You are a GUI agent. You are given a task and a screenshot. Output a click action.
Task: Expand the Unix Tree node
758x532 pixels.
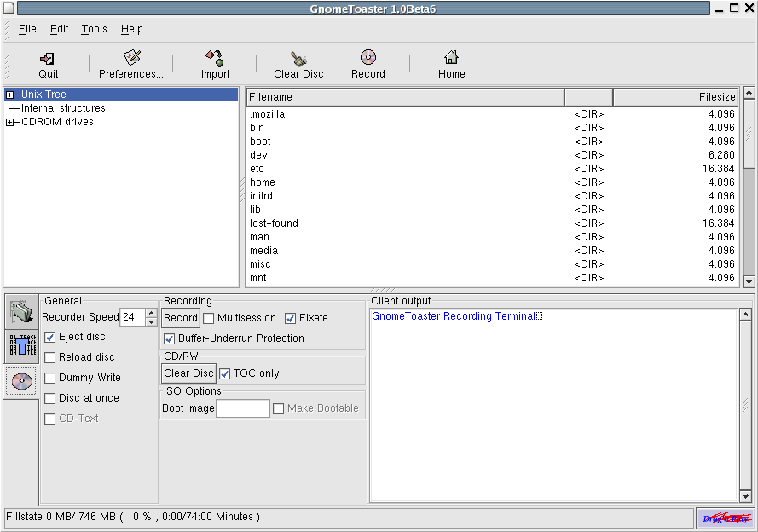click(x=9, y=95)
